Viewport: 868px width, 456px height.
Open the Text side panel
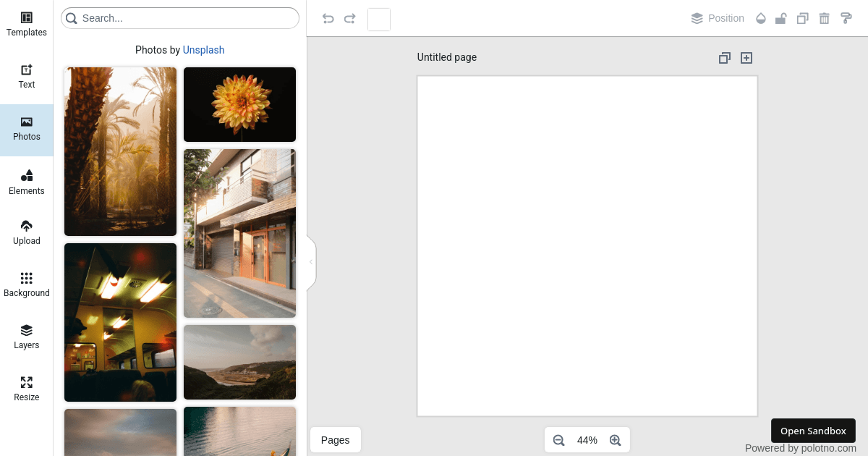pos(27,77)
